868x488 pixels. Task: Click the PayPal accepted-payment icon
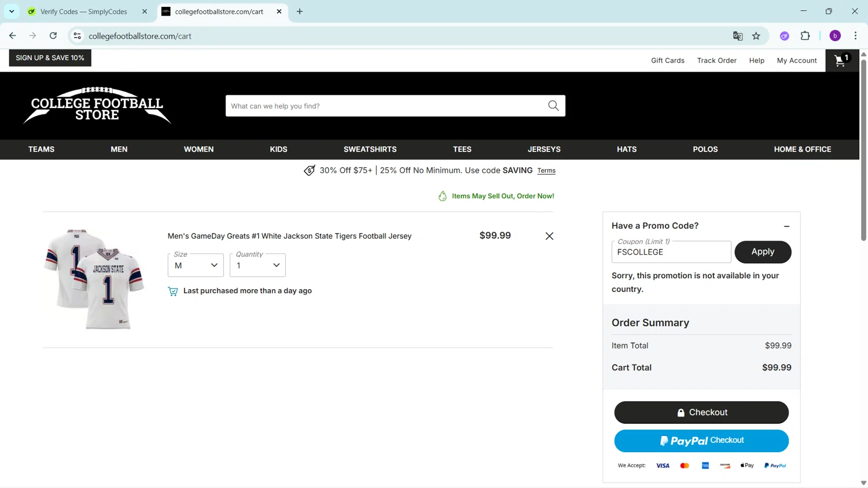pos(775,465)
